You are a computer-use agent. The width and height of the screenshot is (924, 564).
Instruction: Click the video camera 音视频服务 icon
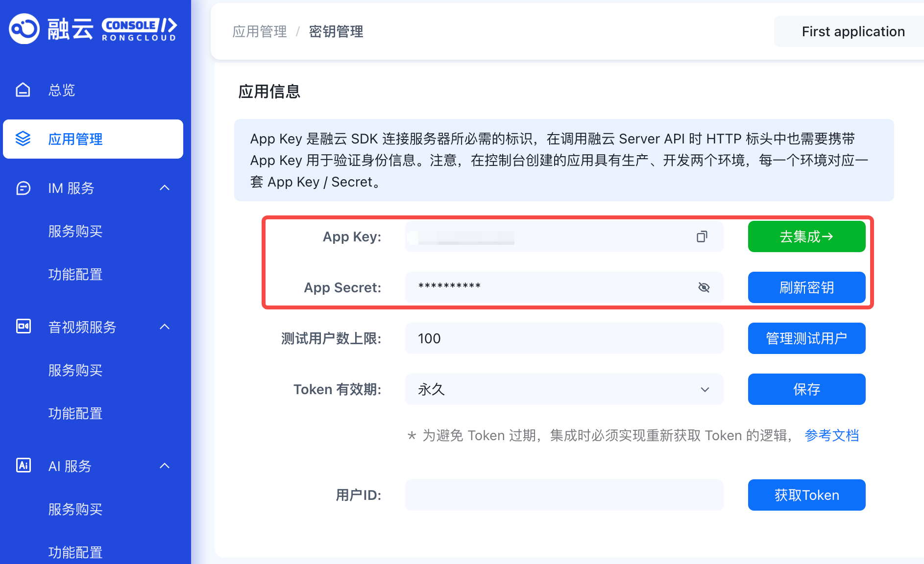pos(23,327)
